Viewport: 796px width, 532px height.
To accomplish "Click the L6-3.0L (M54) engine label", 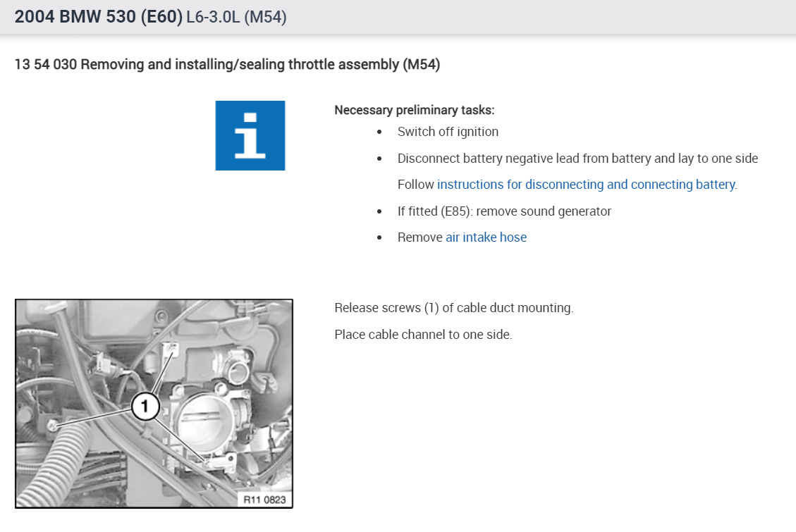I will (x=237, y=17).
